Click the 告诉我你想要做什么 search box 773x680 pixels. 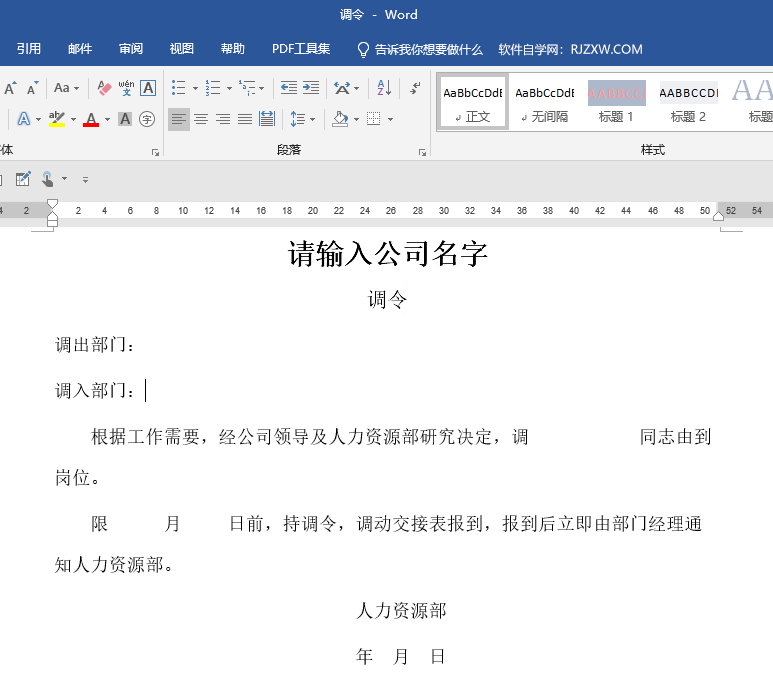[420, 49]
